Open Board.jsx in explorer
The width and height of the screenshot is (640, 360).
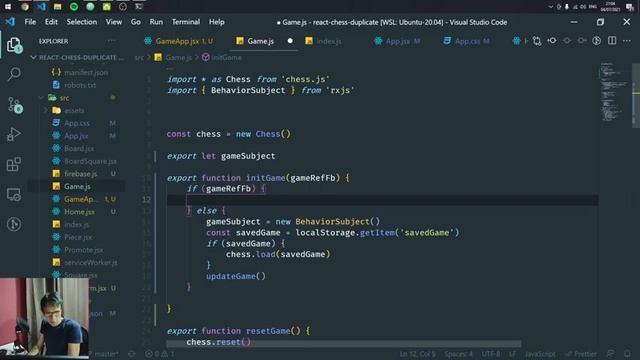(x=79, y=149)
